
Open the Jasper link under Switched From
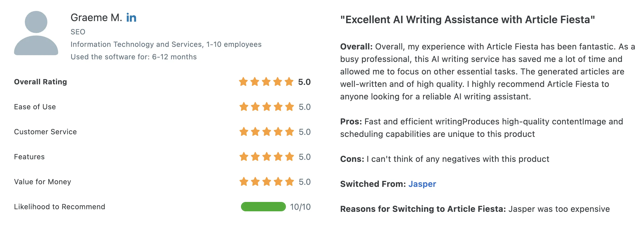[422, 184]
